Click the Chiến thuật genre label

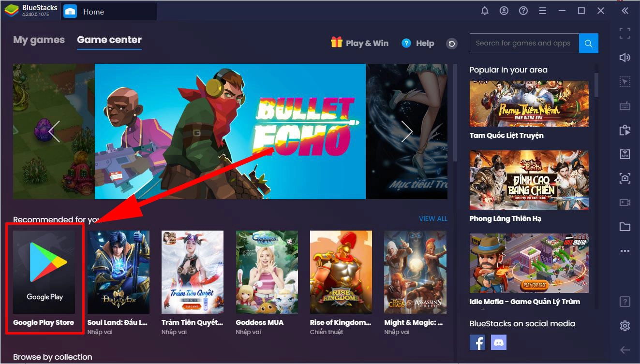(x=327, y=332)
